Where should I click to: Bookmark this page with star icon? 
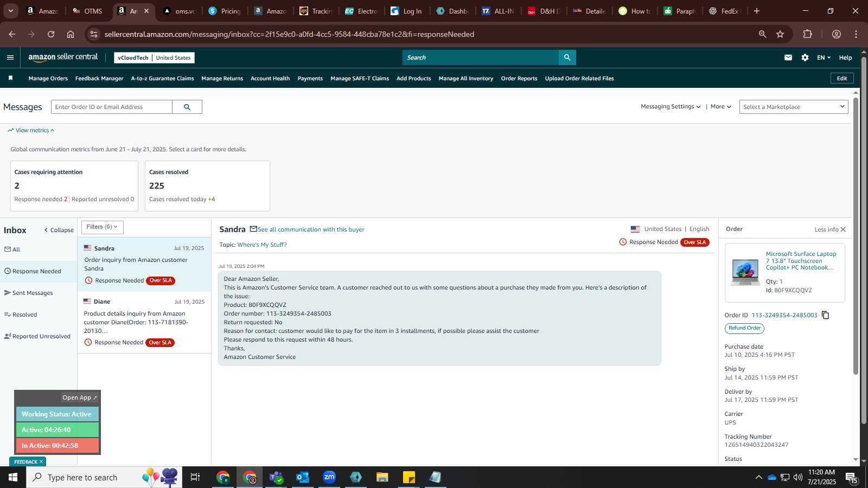[x=780, y=34]
